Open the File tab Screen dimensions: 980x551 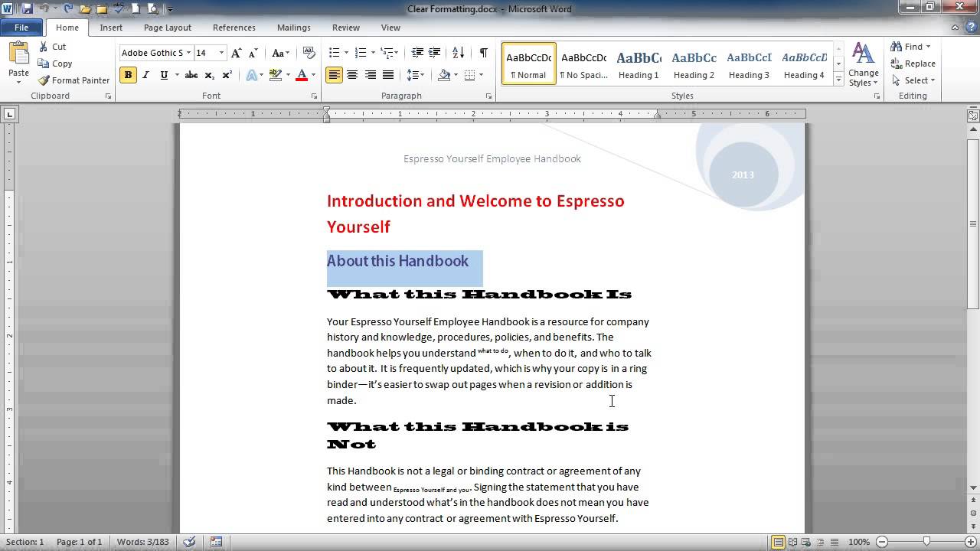[21, 28]
